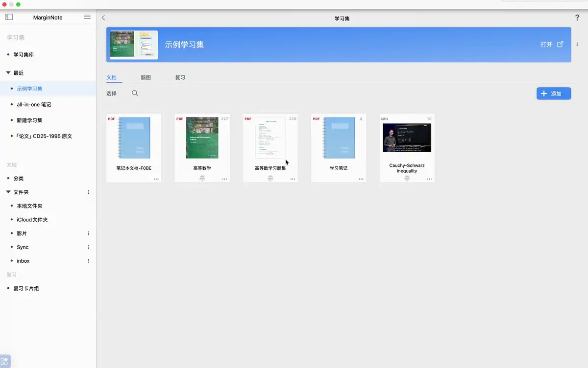This screenshot has width=588, height=368.
Task: Click the open-in-new-window icon beside 打开
Action: click(x=561, y=44)
